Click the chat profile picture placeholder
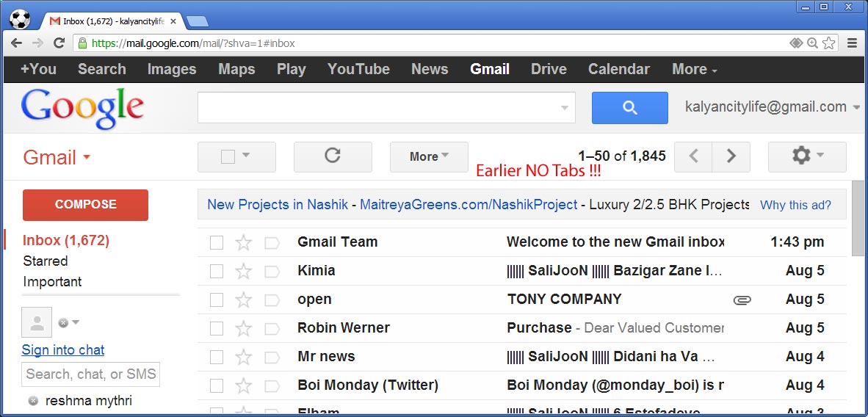868x417 pixels. [x=37, y=322]
